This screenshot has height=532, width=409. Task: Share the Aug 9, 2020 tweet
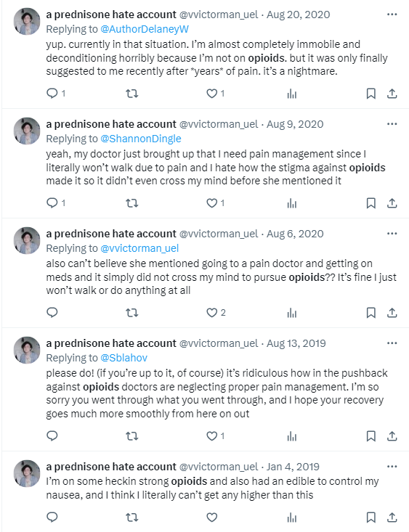click(392, 203)
